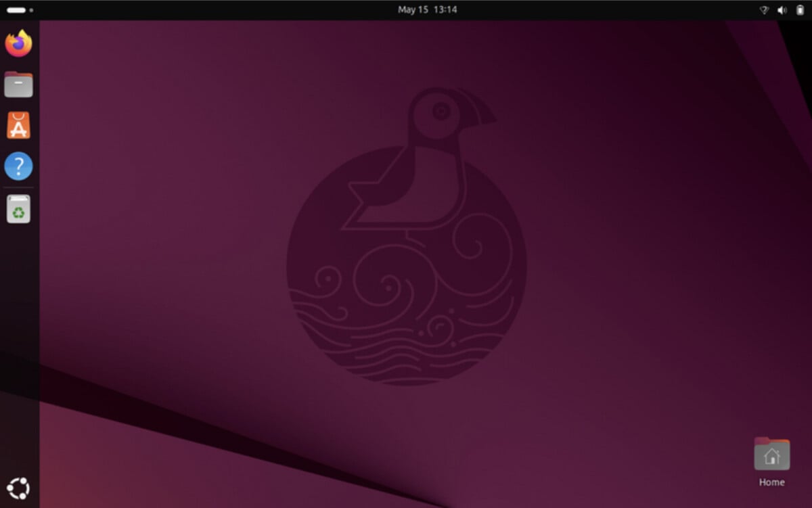Open the Files manager in the dock
812x508 pixels.
pos(18,85)
